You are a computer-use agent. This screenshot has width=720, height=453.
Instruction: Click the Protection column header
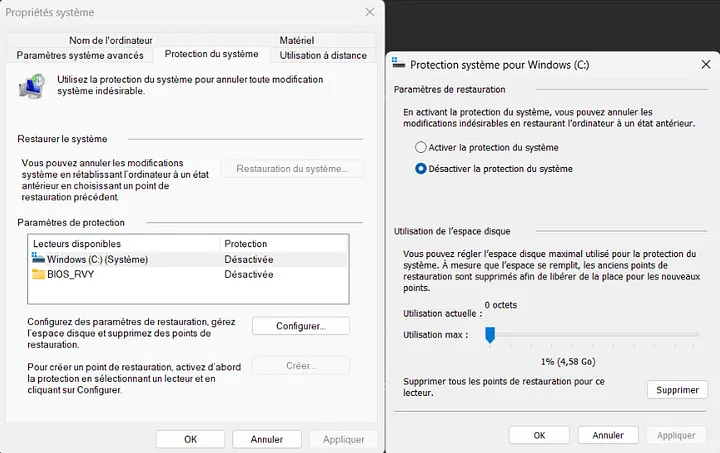click(246, 244)
